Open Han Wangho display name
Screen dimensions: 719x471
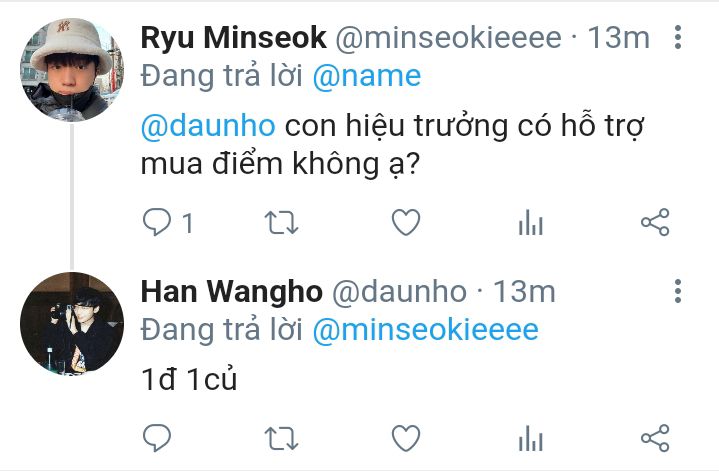click(x=232, y=292)
